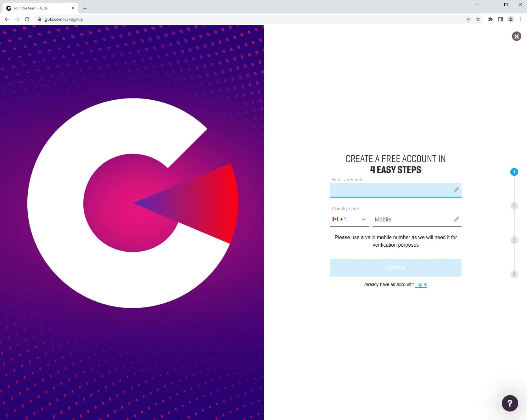Open the Chrome profile avatar
527x420 pixels.
pos(511,19)
